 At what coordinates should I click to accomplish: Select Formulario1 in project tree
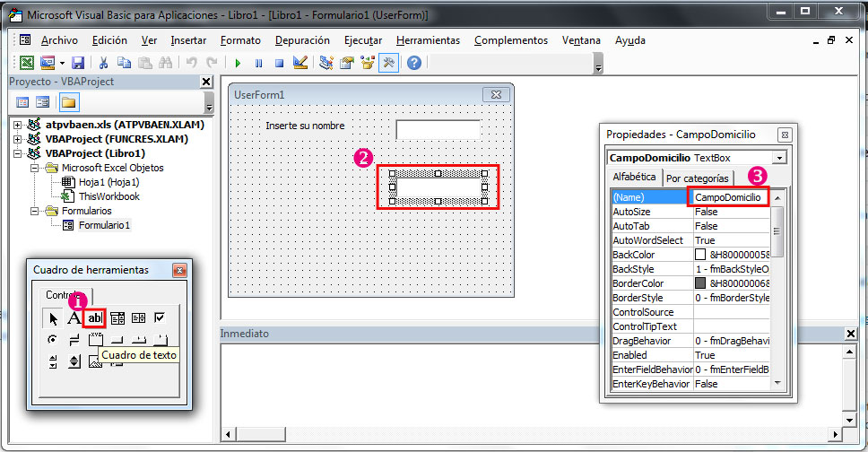[104, 225]
